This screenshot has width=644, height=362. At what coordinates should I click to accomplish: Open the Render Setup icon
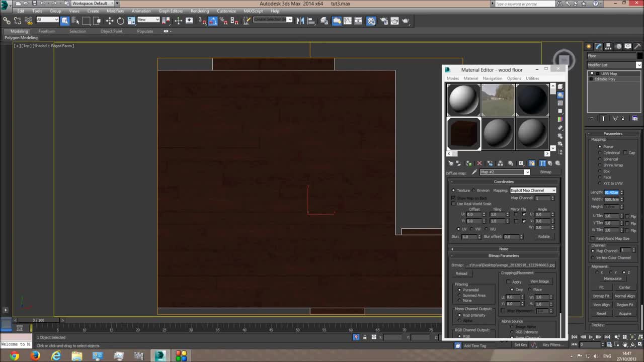(383, 21)
